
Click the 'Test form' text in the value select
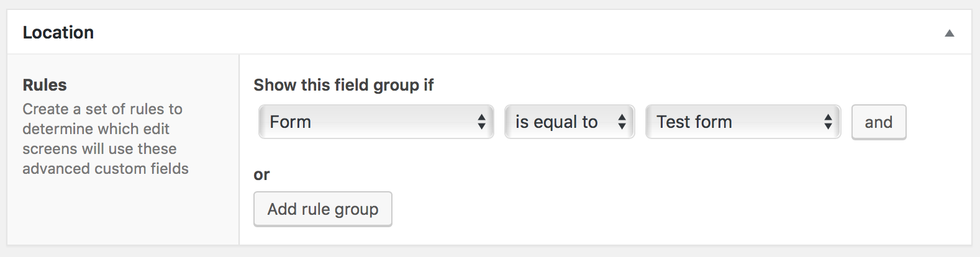[x=694, y=122]
